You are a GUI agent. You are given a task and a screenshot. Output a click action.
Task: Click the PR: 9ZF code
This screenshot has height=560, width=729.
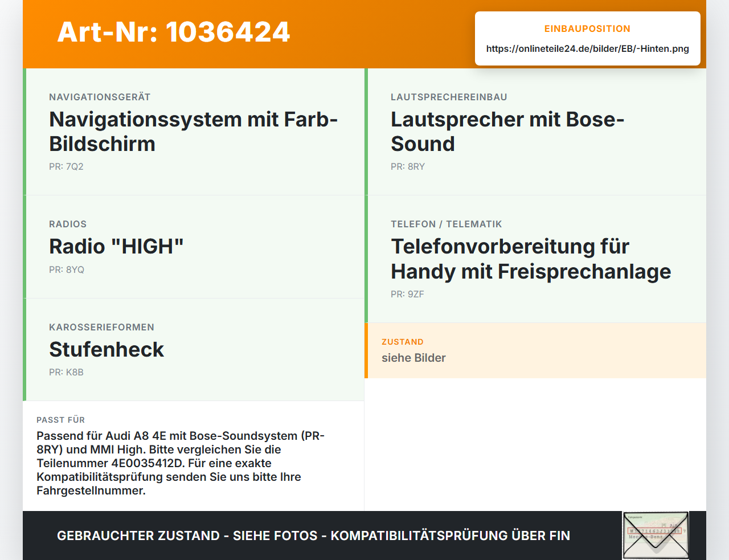407,294
